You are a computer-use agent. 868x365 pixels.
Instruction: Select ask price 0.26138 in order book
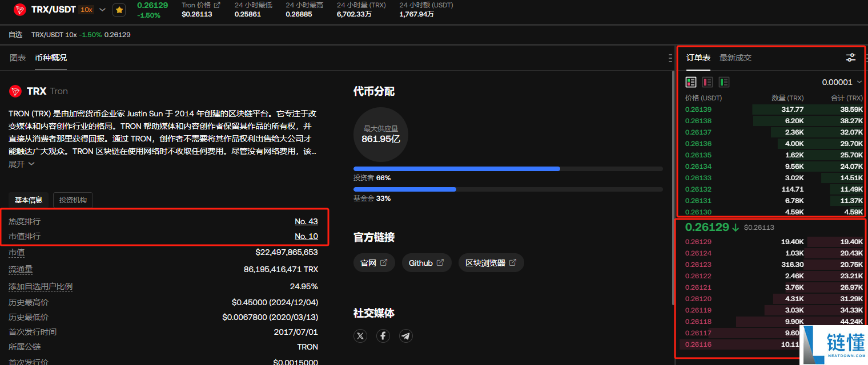[698, 120]
